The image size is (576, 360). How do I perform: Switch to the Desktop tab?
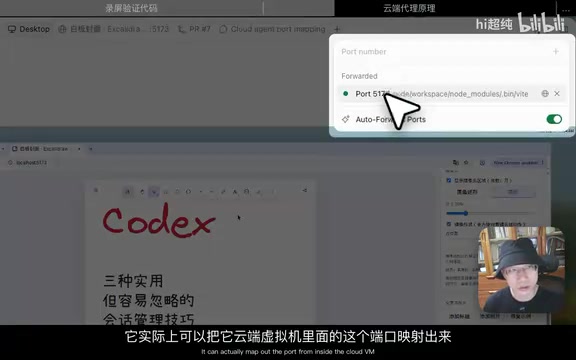[x=29, y=29]
